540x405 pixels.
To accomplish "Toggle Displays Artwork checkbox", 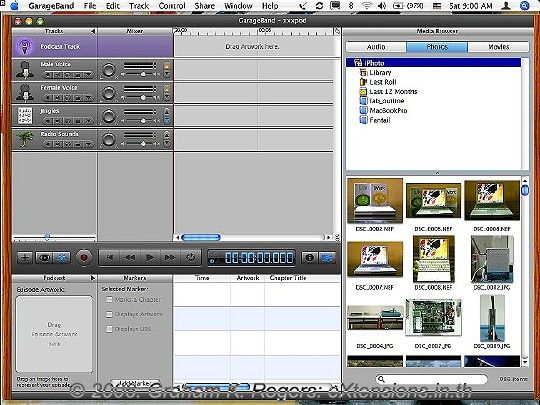I will pos(109,314).
